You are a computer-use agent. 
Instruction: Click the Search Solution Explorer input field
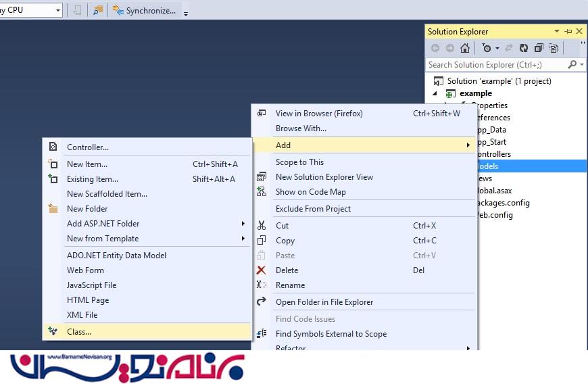point(497,65)
